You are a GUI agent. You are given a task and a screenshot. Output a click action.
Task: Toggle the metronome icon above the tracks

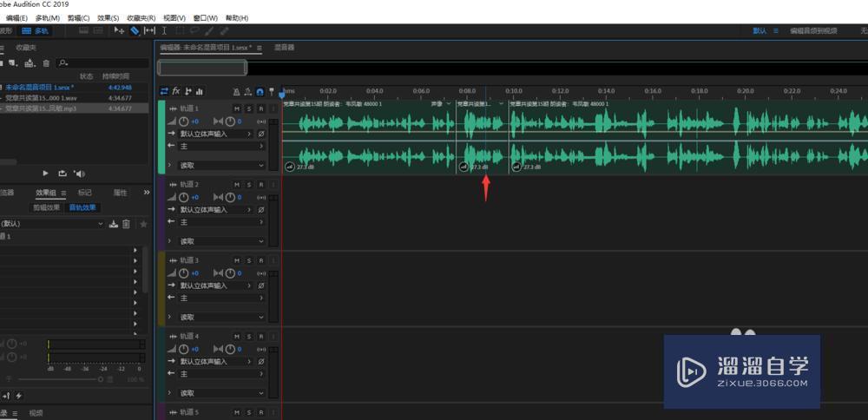click(236, 91)
